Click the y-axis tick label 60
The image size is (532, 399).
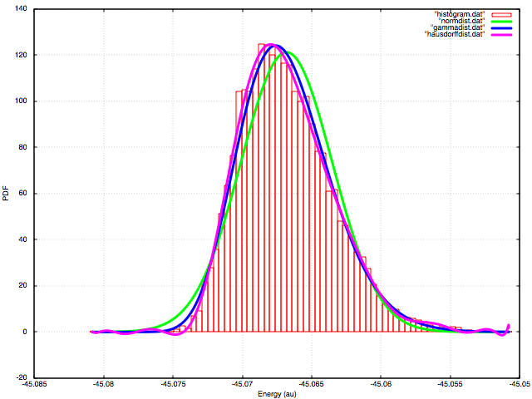click(x=22, y=194)
